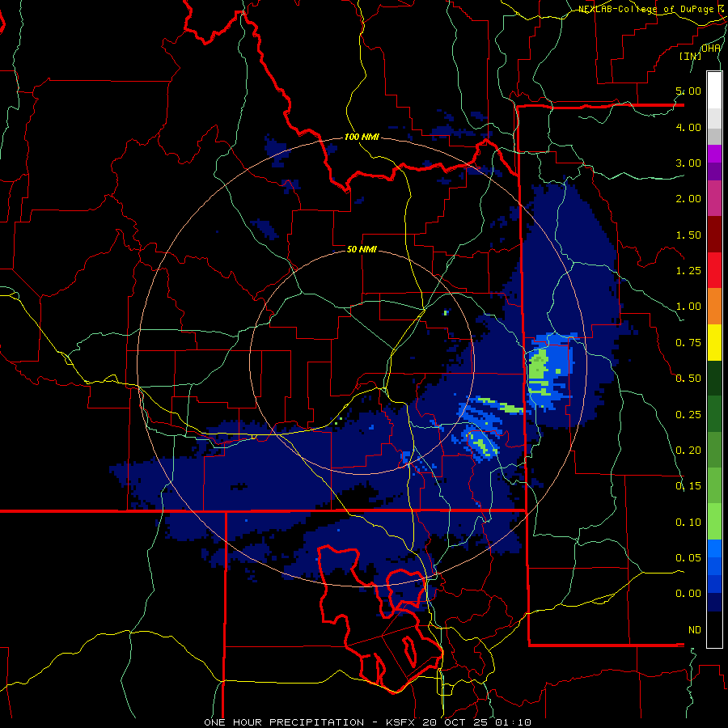Select the black swatch beside ND
This screenshot has width=728, height=728.
[x=714, y=629]
